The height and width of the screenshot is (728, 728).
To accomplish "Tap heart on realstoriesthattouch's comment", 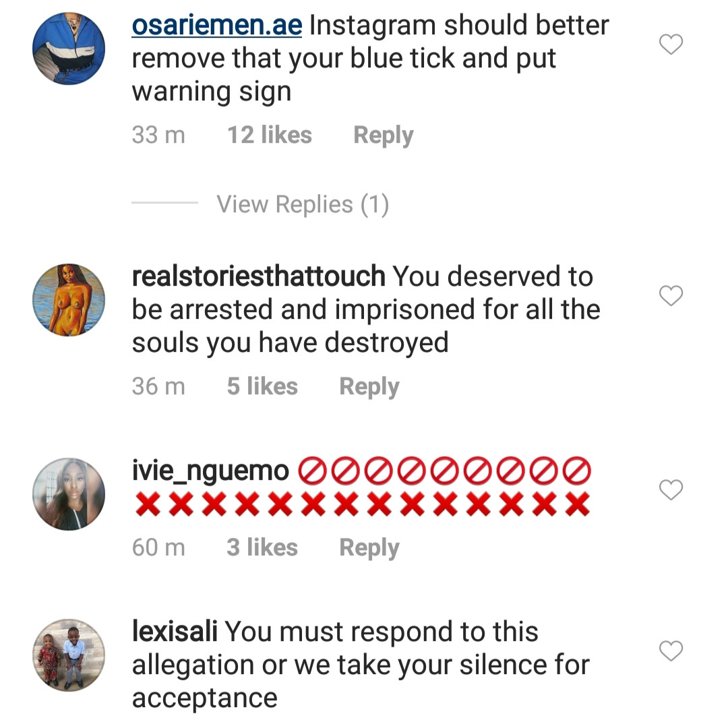I will tap(671, 296).
